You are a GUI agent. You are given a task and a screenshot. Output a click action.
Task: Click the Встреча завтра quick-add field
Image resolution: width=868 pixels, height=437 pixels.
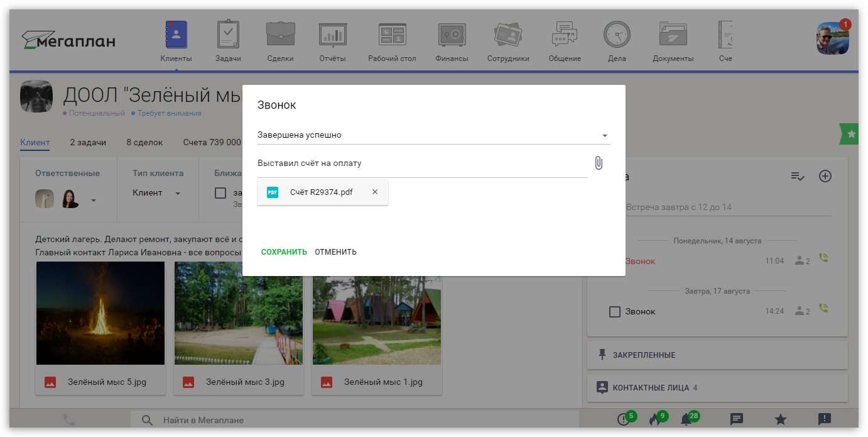pos(729,207)
